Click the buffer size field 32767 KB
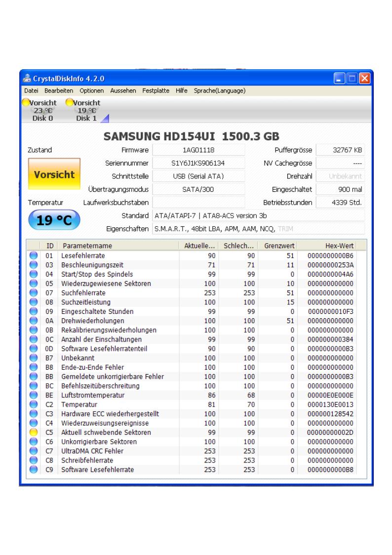392x555 pixels. (340, 150)
